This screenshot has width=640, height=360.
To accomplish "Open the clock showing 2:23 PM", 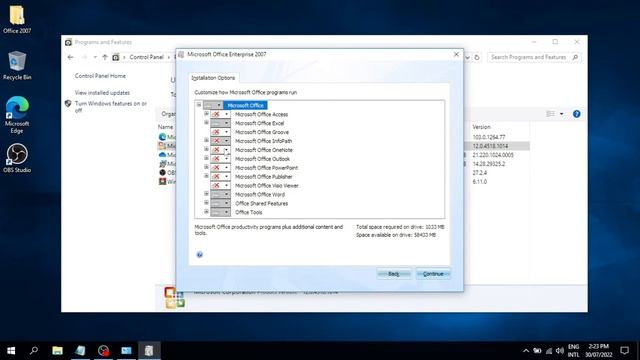I will tap(598, 351).
